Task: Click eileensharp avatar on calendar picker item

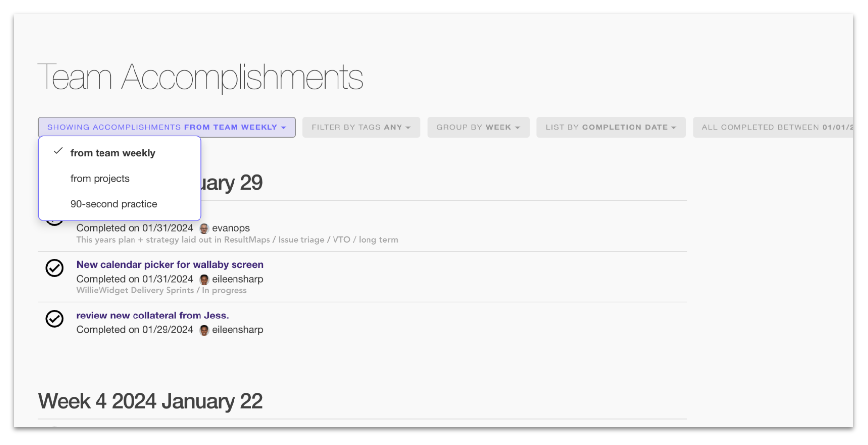Action: click(x=204, y=280)
